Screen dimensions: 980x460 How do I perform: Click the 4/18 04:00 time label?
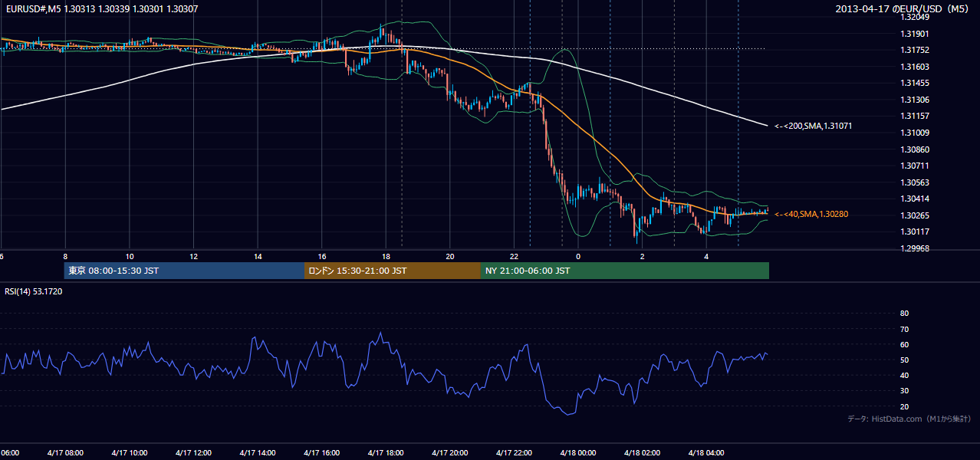(x=706, y=452)
